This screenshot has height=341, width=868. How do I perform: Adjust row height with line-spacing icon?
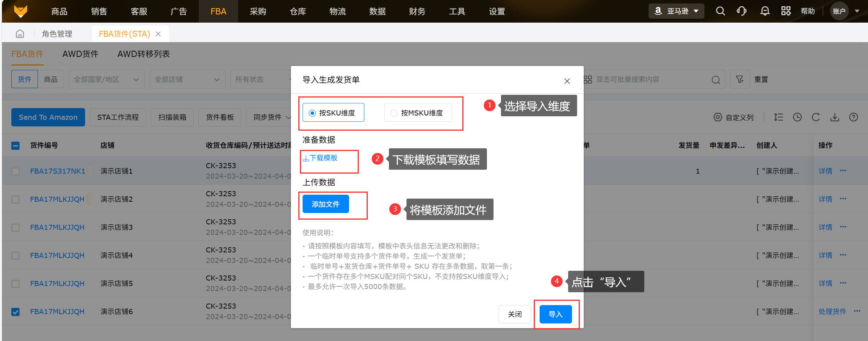coord(779,117)
